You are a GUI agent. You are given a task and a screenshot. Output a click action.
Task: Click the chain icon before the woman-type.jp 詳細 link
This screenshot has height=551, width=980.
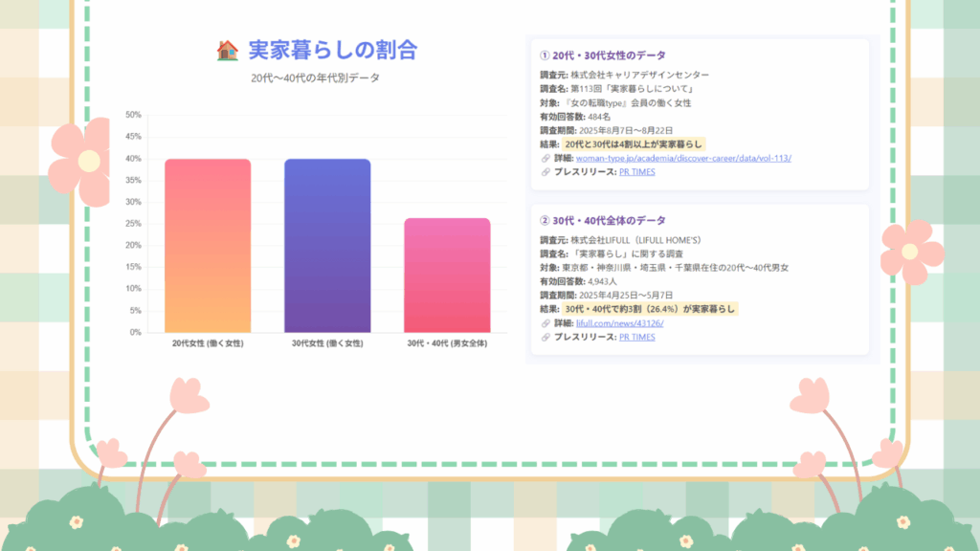[x=546, y=158]
